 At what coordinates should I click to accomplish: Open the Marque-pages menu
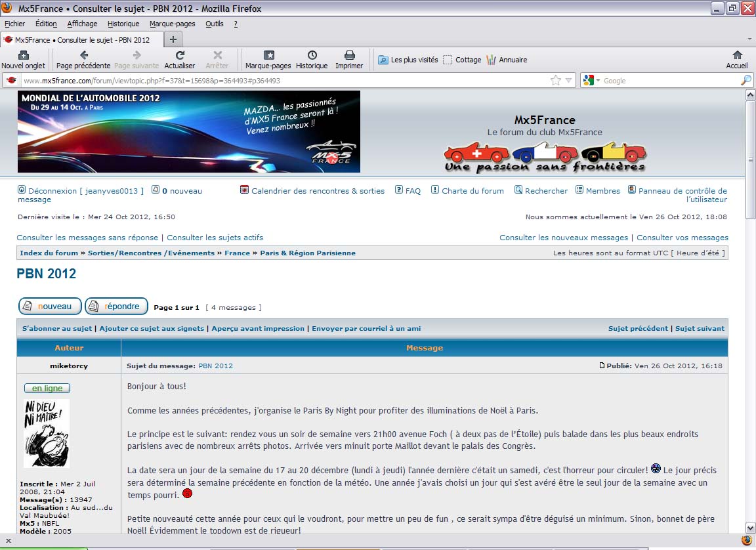pos(172,24)
